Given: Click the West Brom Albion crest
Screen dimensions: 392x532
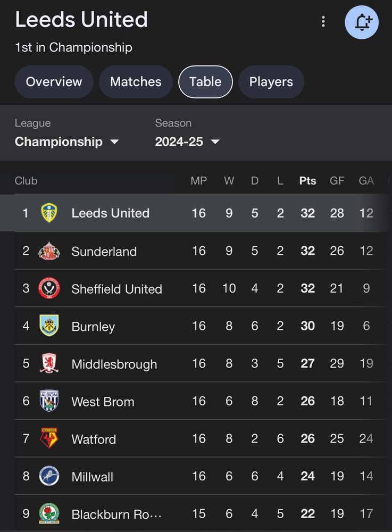Looking at the screenshot, I should coord(49,402).
